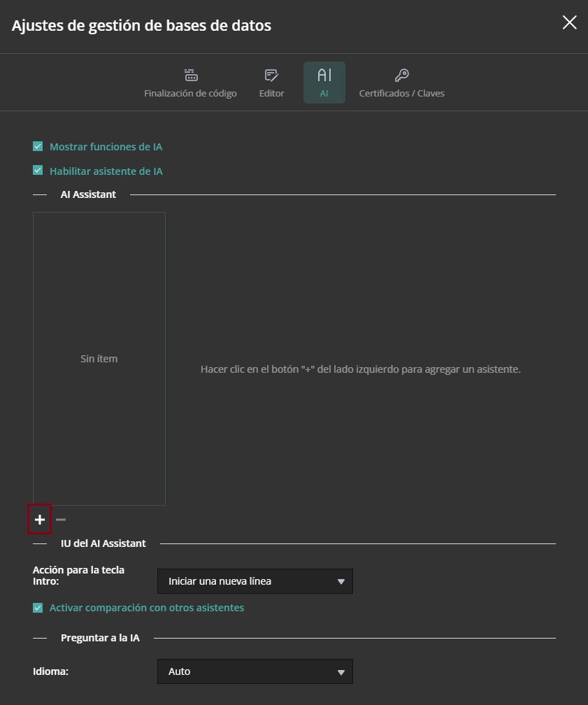This screenshot has height=705, width=588.
Task: Select the Editor tab
Action: [271, 82]
